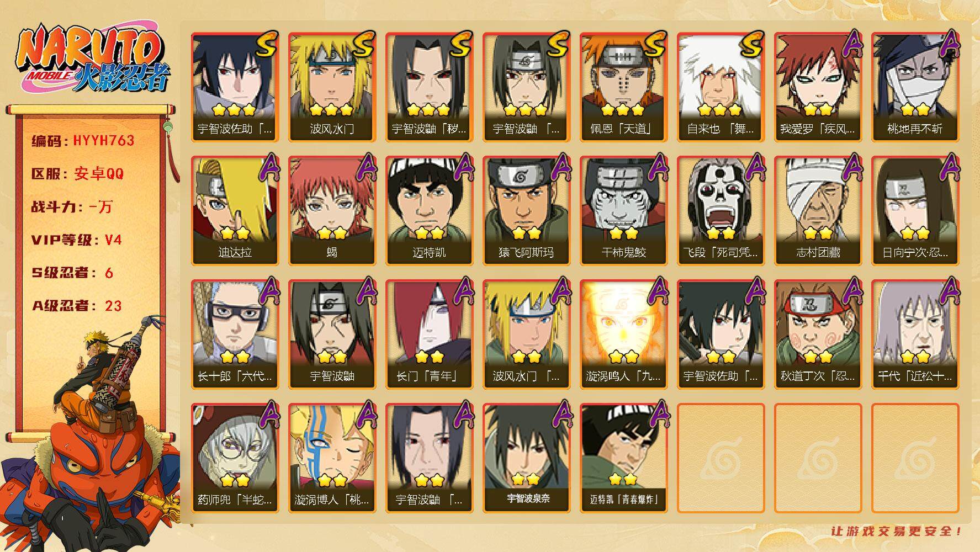
Task: Select the 猿飞阿斯玛 ninja card
Action: coord(526,210)
